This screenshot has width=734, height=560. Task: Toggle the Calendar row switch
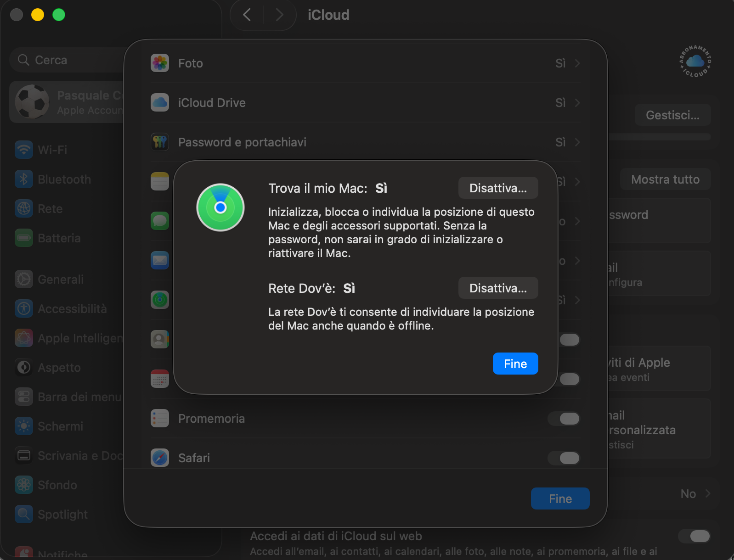tap(569, 379)
